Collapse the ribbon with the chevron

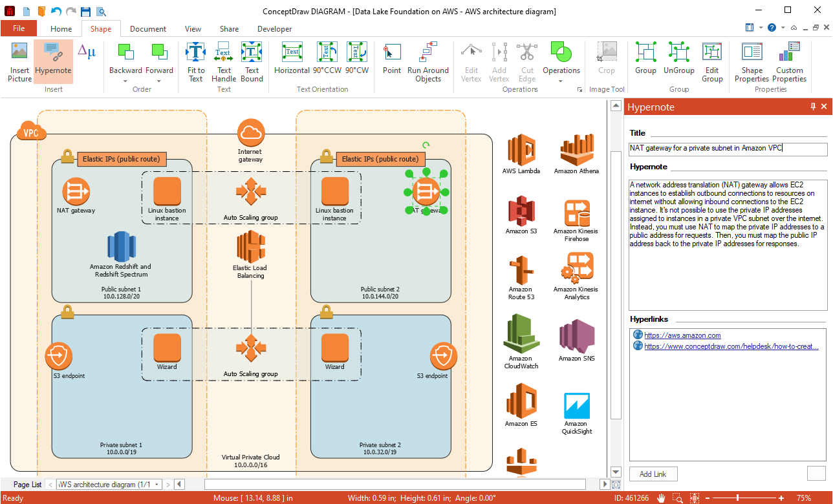pyautogui.click(x=795, y=28)
